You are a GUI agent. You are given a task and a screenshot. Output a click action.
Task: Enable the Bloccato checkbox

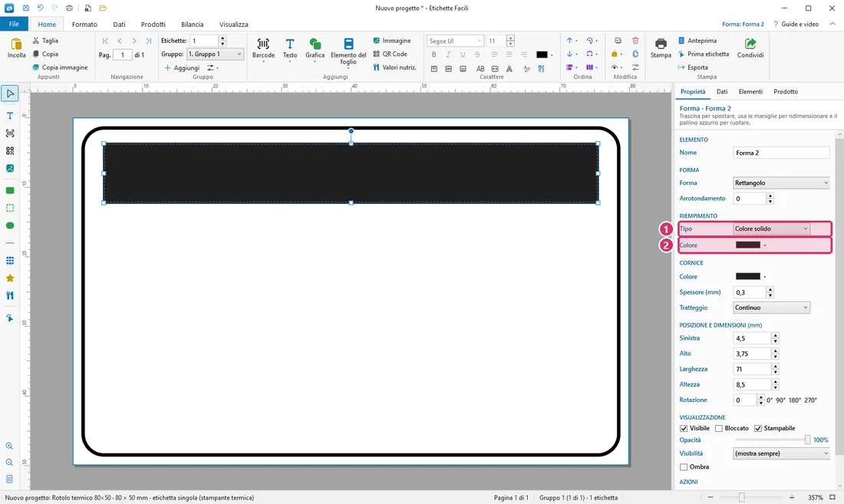pos(719,428)
